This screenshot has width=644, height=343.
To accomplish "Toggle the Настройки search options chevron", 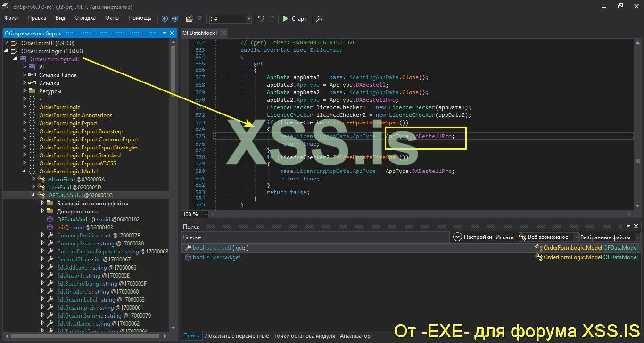I will coord(457,237).
